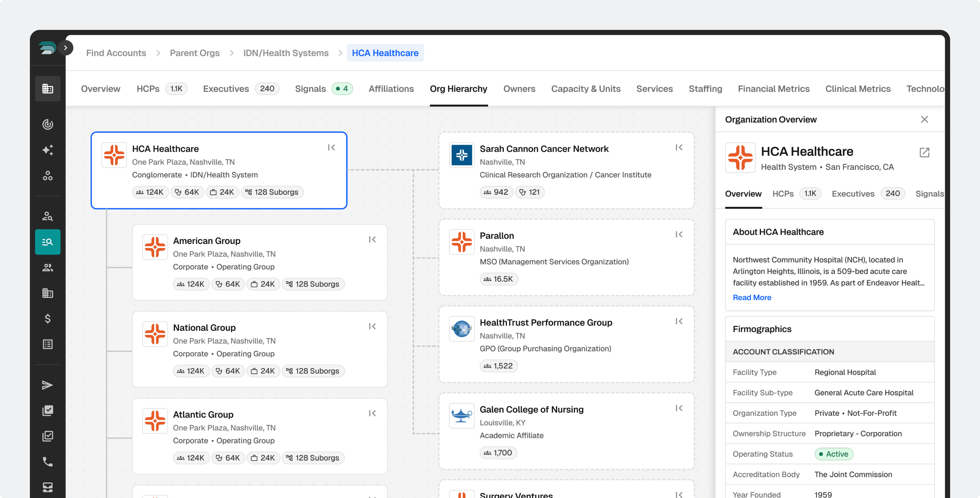The height and width of the screenshot is (498, 980).
Task: Collapse the Atlantic Group card
Action: [x=372, y=413]
